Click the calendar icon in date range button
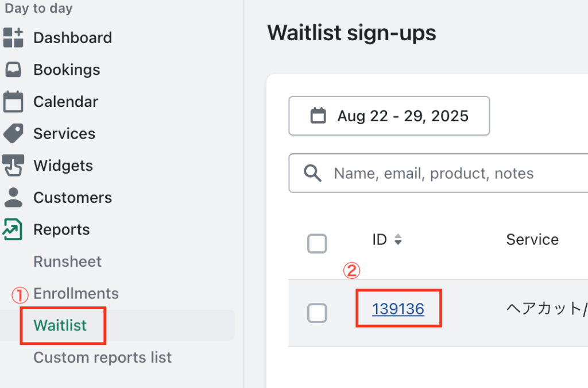Viewport: 588px width, 388px height. point(318,116)
